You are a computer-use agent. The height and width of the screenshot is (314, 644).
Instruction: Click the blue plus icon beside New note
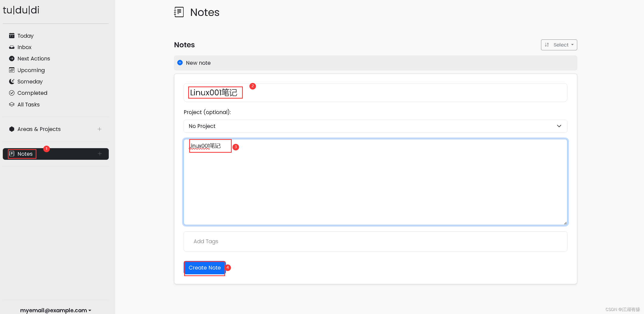[x=180, y=63]
